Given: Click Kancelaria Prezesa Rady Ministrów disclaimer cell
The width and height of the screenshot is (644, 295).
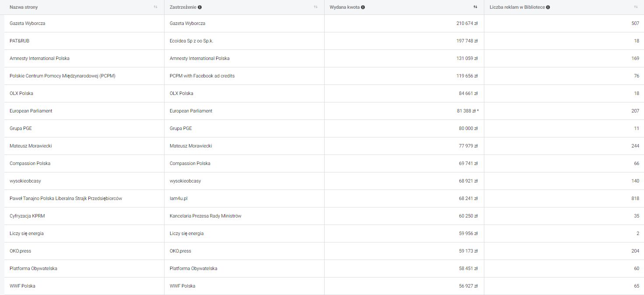Looking at the screenshot, I should point(205,216).
